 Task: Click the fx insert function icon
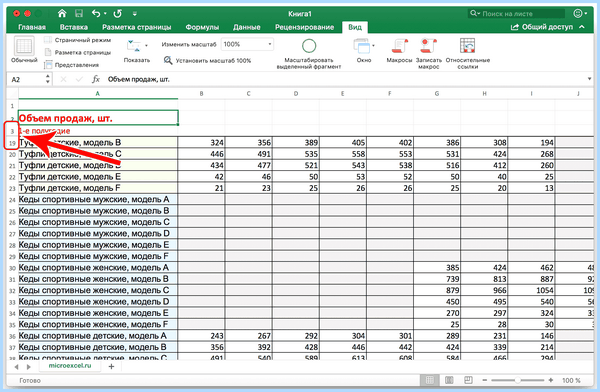point(96,79)
